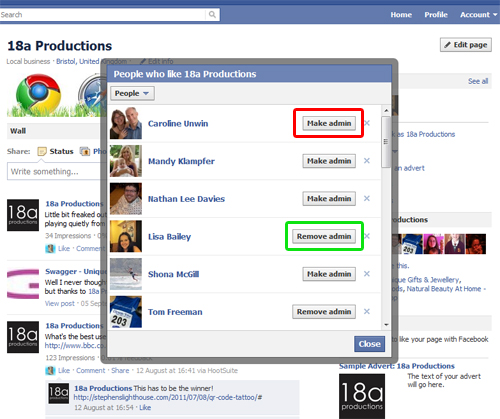Open the People filter dropdown

point(132,93)
